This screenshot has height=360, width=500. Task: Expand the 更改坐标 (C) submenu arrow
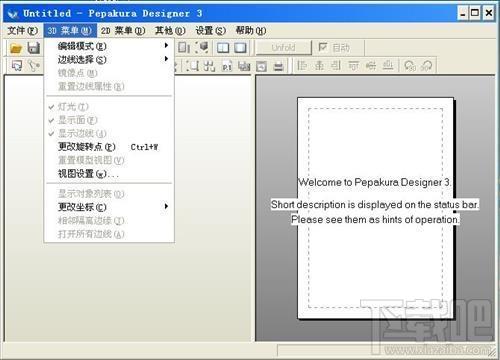point(166,206)
